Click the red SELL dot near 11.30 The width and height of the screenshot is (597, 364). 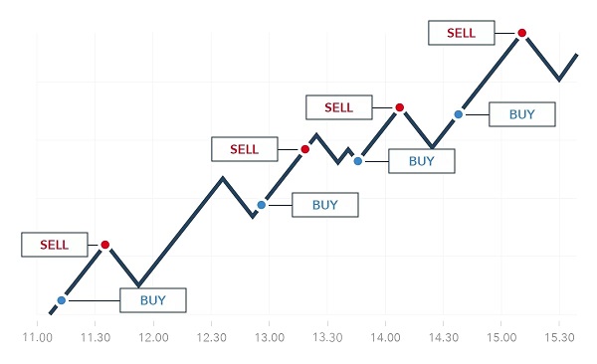[105, 245]
